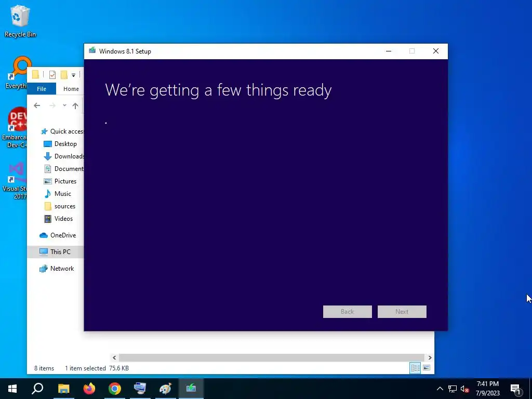The height and width of the screenshot is (399, 532).
Task: Launch Google Chrome from the taskbar
Action: [x=115, y=389]
